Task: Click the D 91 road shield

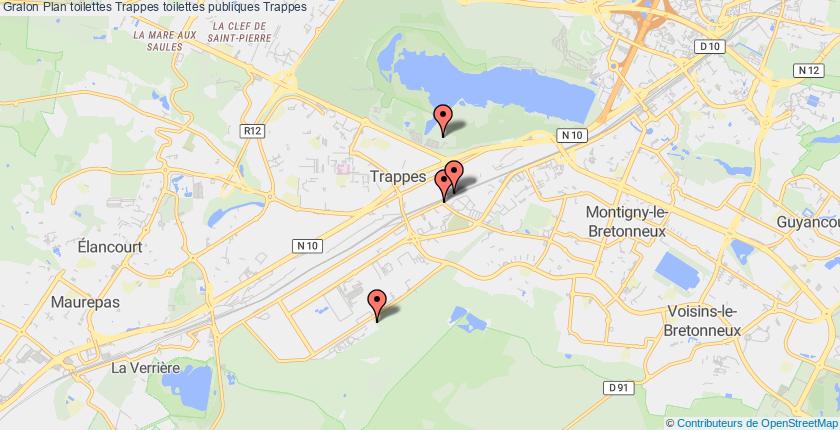Action: pyautogui.click(x=619, y=388)
